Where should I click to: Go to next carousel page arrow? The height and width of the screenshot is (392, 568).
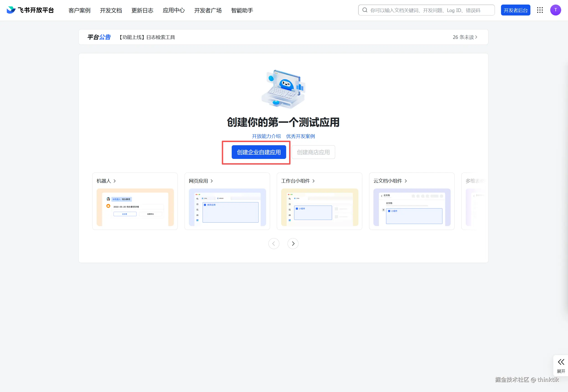coord(293,243)
